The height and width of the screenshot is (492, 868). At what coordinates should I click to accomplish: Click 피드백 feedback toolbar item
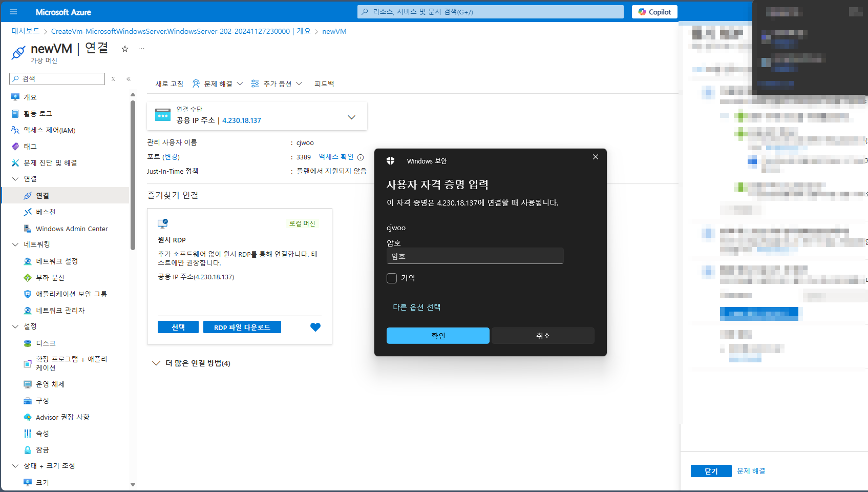324,84
